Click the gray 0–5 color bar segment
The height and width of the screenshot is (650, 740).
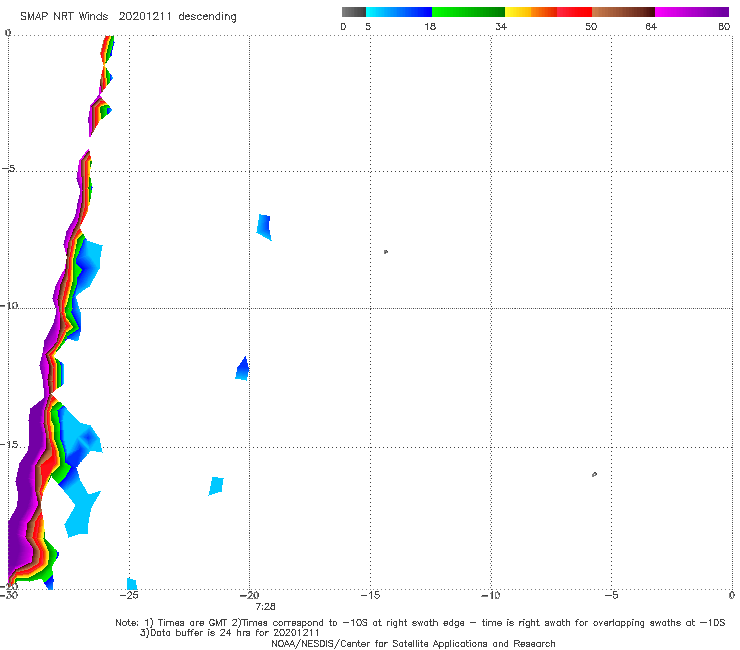(x=354, y=12)
